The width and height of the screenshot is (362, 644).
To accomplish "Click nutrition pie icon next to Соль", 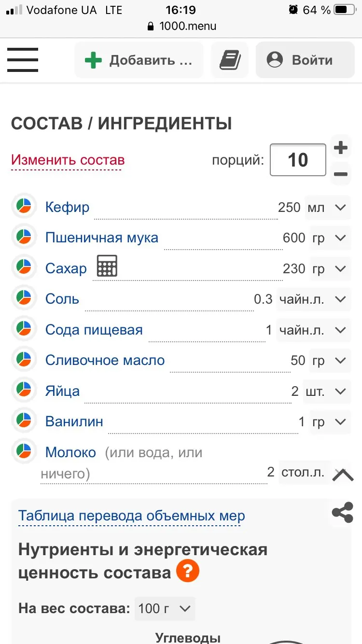I will pos(24,298).
